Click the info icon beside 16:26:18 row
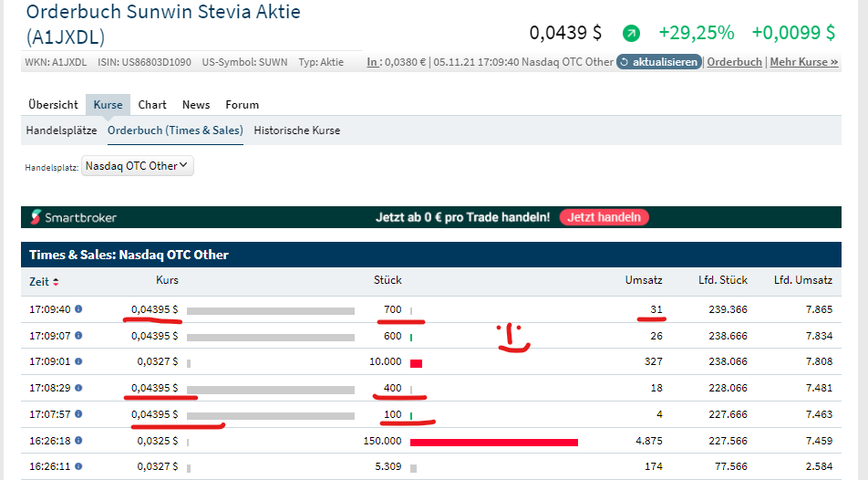This screenshot has width=868, height=480. (x=78, y=441)
